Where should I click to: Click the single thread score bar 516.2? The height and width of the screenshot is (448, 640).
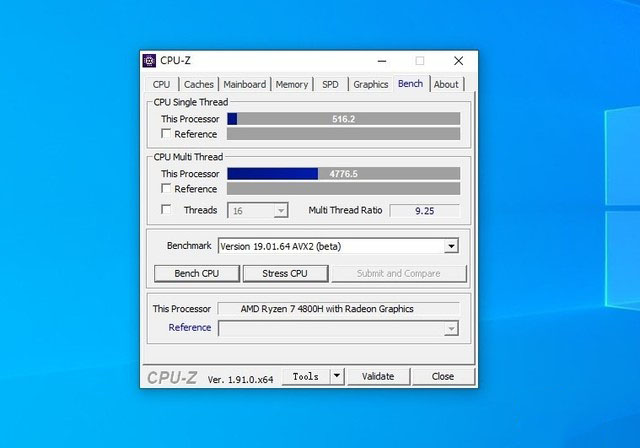click(343, 119)
